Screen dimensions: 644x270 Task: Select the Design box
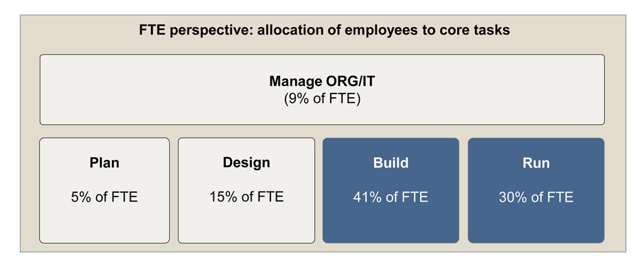(247, 190)
